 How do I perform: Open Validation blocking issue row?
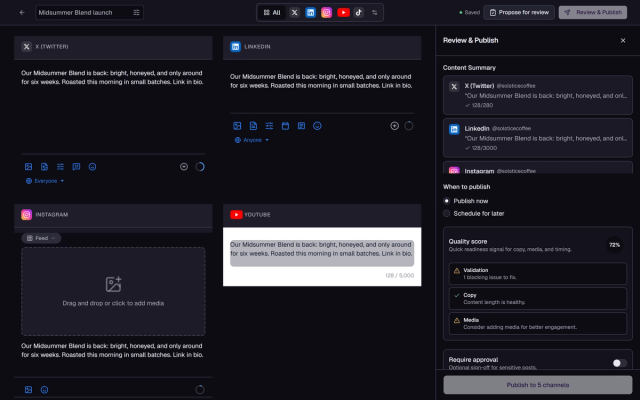[x=538, y=273]
